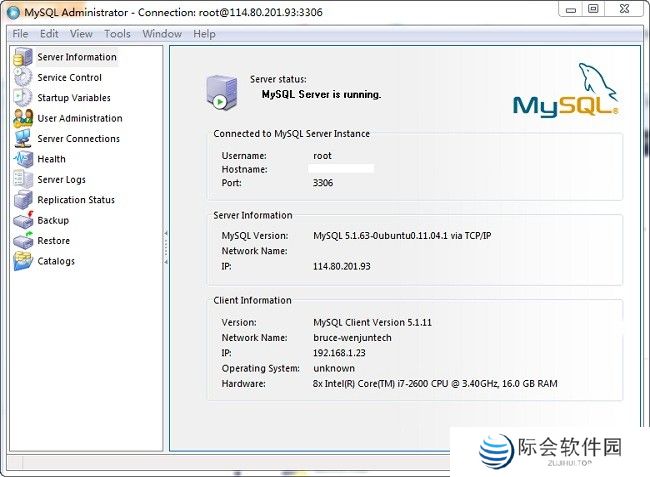Open Server Logs
The image size is (650, 477).
coord(61,179)
